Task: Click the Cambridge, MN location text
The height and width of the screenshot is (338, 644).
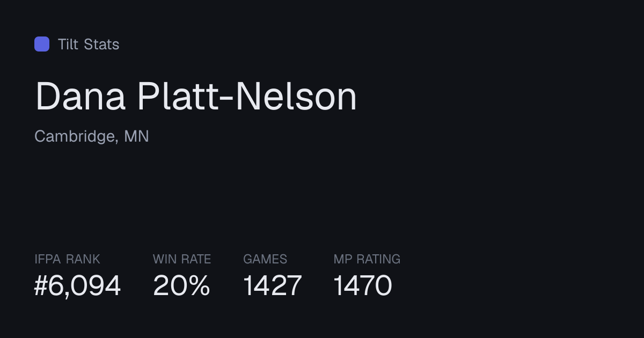Action: pos(92,137)
